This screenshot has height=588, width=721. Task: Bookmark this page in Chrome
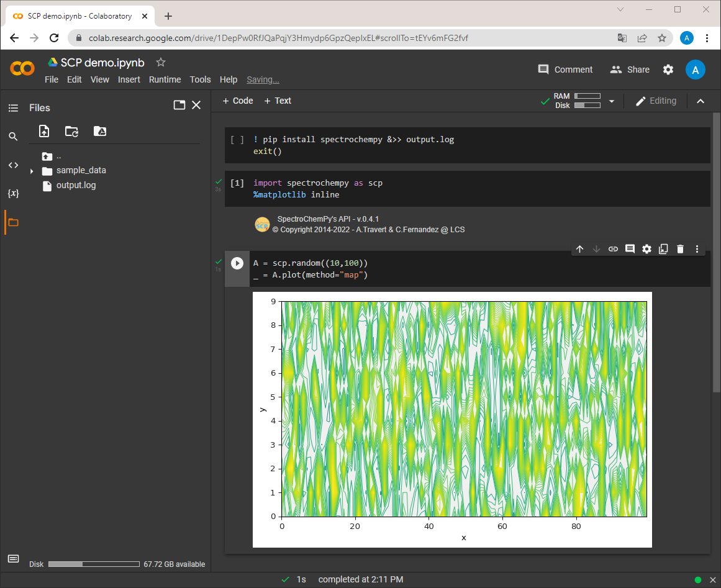pyautogui.click(x=661, y=38)
